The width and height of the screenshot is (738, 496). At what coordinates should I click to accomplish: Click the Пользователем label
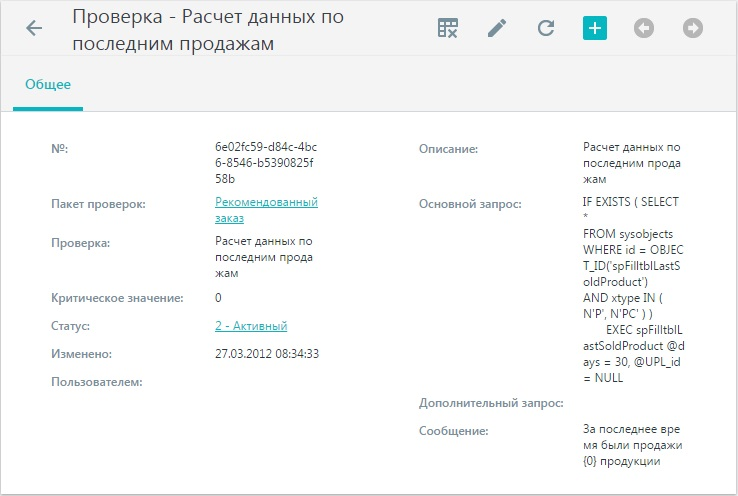click(x=97, y=382)
